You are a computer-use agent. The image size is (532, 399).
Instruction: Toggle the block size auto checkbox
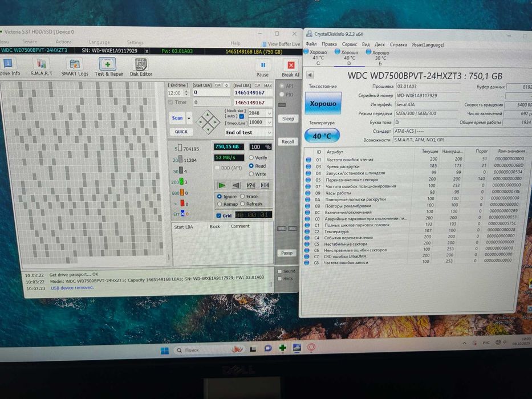point(242,116)
